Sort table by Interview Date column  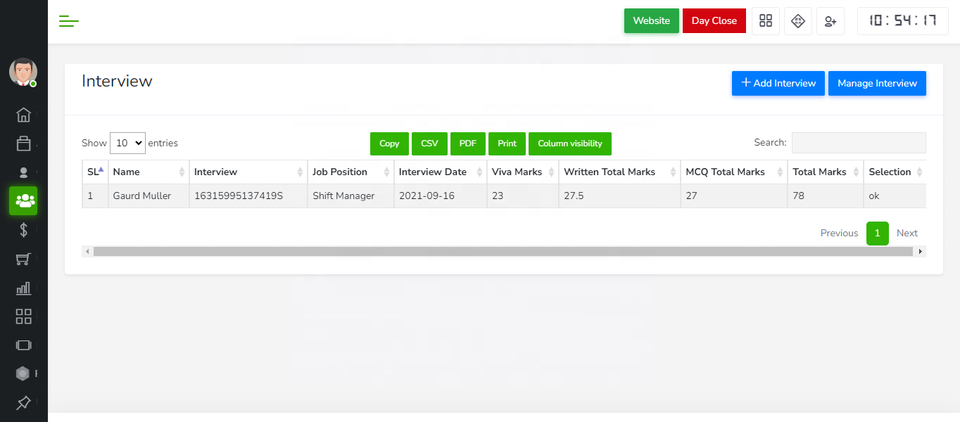438,172
